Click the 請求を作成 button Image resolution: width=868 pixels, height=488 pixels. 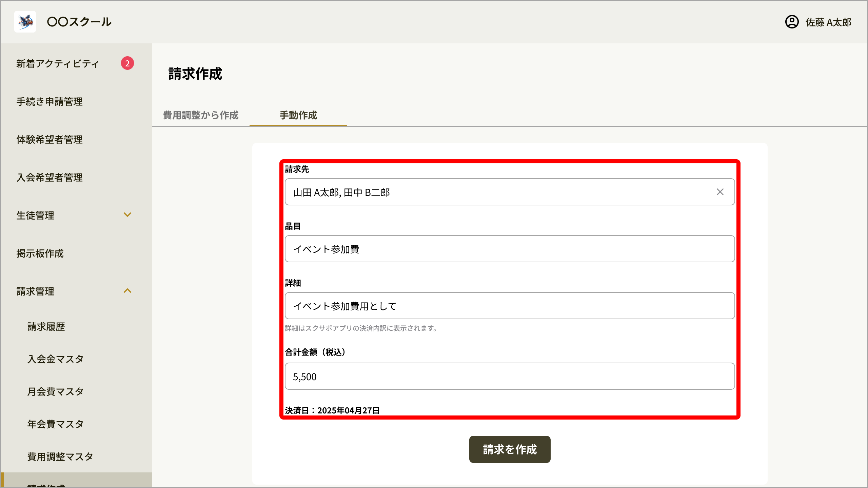(x=510, y=449)
